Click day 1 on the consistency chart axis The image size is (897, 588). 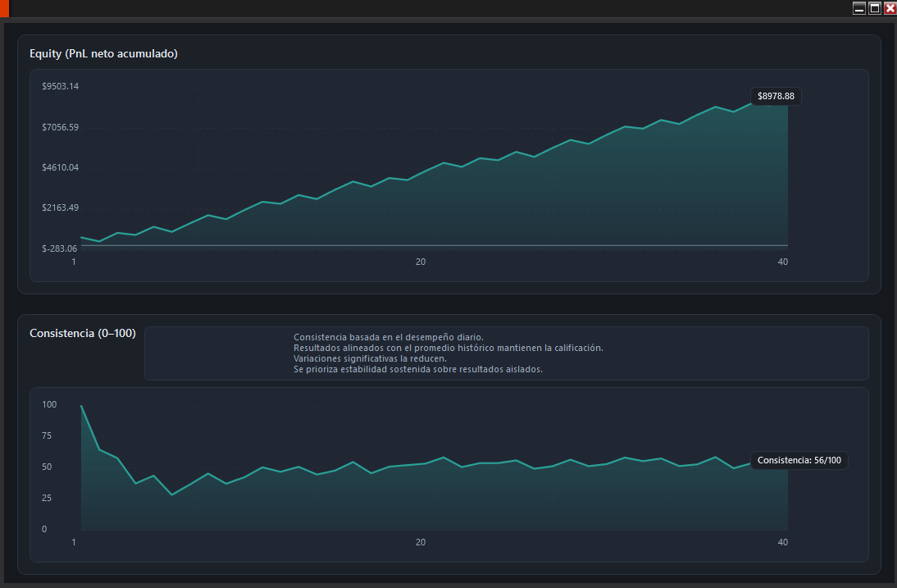tap(74, 542)
